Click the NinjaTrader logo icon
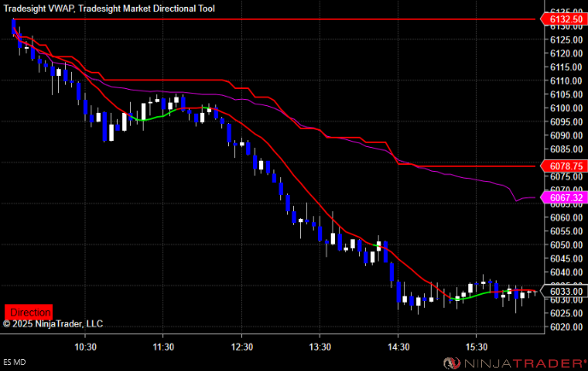 point(452,363)
